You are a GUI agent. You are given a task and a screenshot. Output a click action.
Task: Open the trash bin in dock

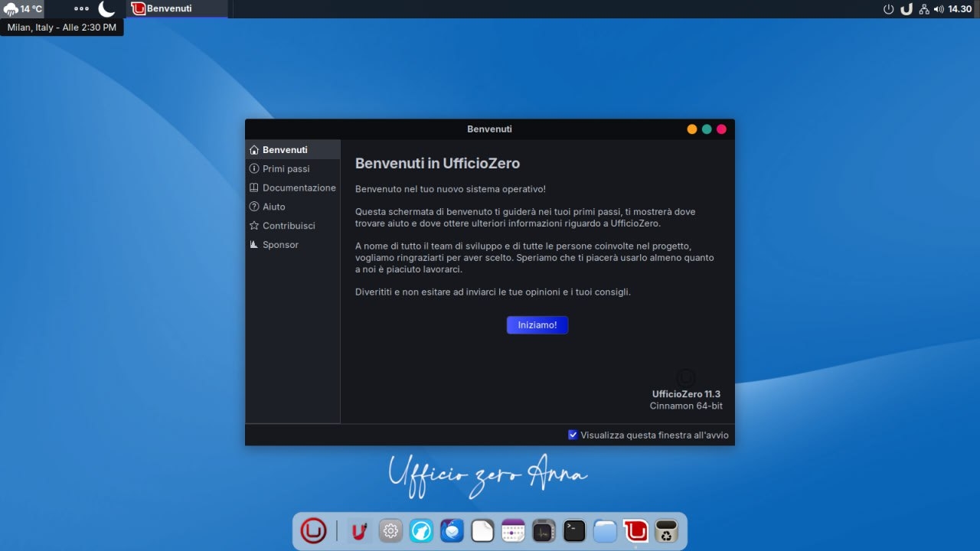click(x=666, y=530)
